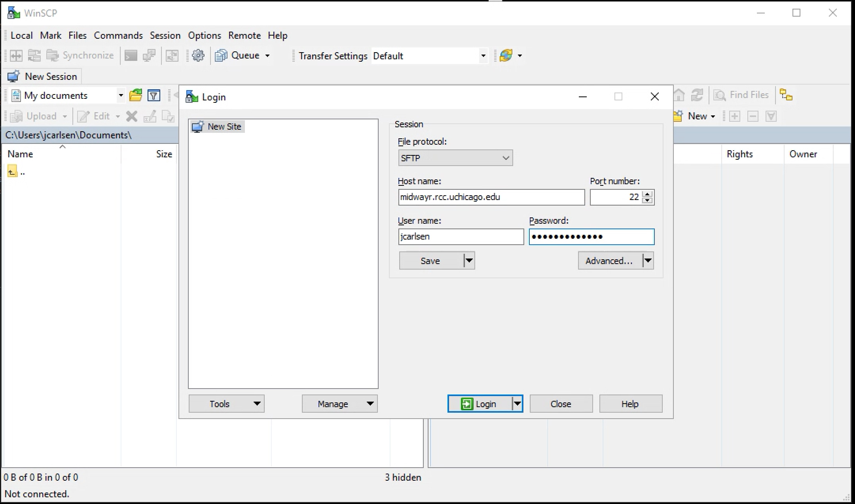Open the Local menu
The width and height of the screenshot is (855, 504).
tap(21, 36)
